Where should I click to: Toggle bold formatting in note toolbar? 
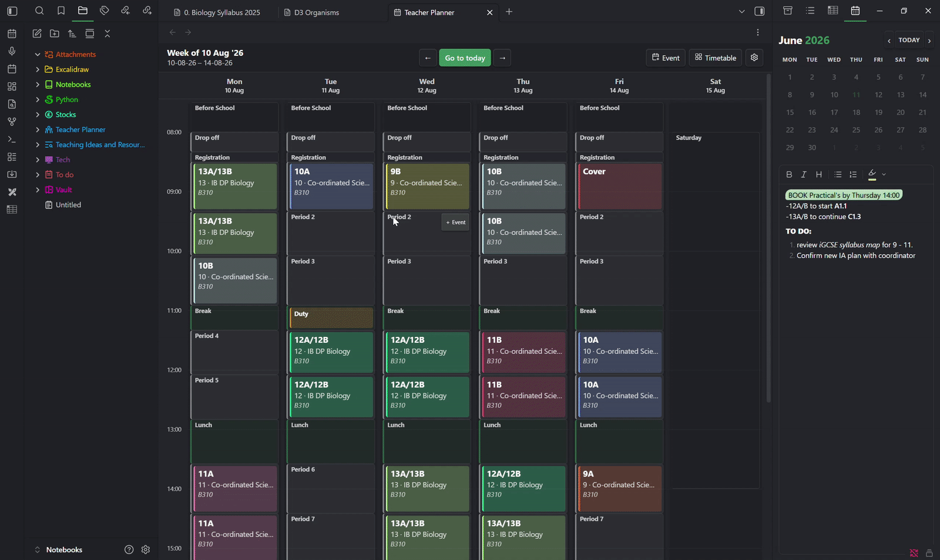789,174
